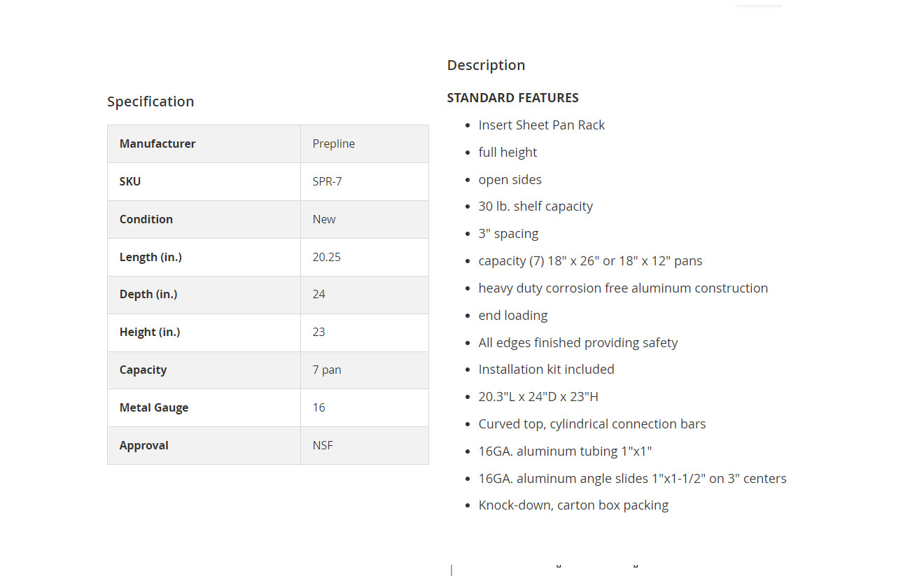Click the Specification heading

coord(150,101)
